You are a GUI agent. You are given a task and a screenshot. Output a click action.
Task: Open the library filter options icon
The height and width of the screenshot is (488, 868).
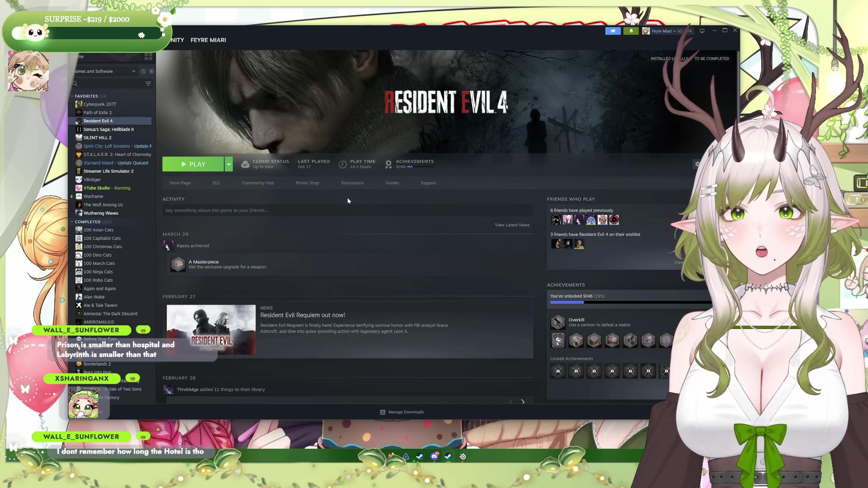coord(148,84)
